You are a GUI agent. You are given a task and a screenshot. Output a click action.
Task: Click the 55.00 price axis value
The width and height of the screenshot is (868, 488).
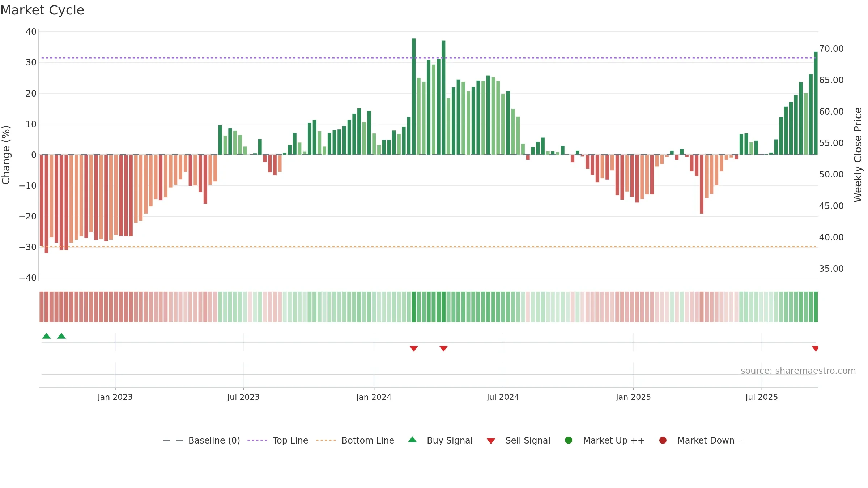pos(831,143)
